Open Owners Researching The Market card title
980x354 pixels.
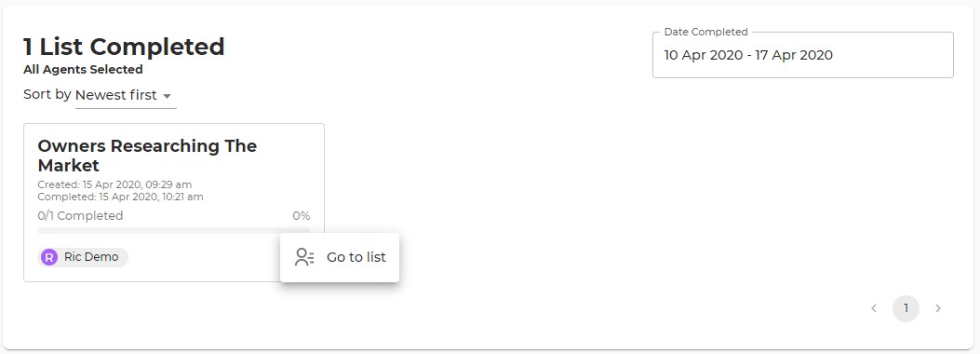pyautogui.click(x=147, y=156)
